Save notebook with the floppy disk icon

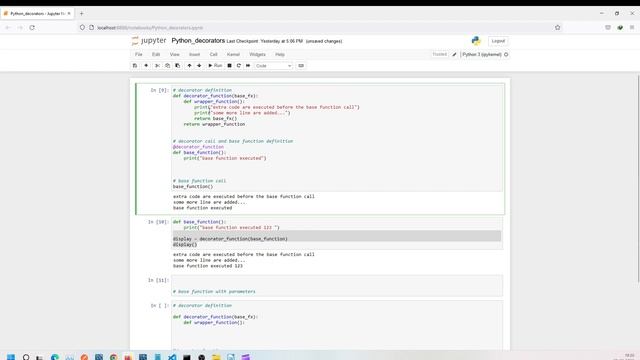tap(135, 66)
